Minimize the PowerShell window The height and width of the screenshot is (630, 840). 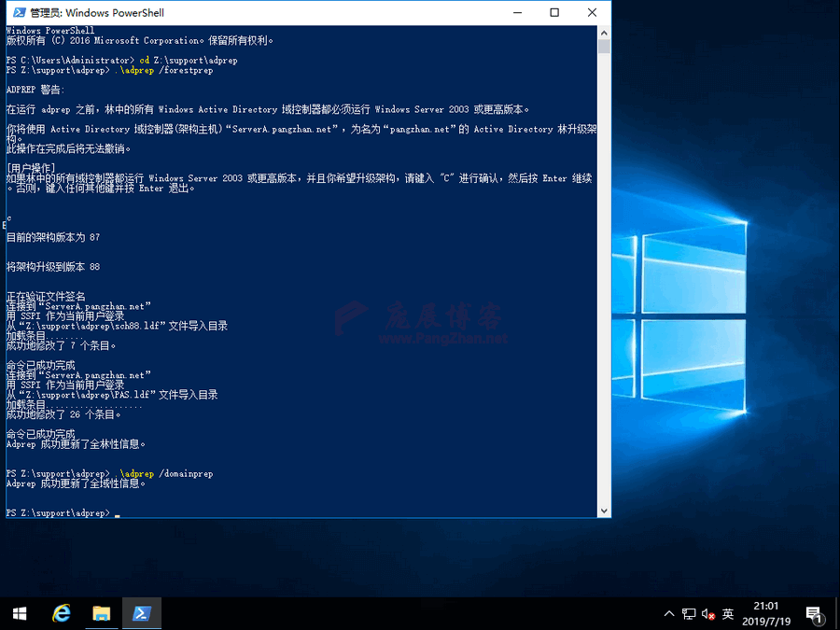pos(517,12)
